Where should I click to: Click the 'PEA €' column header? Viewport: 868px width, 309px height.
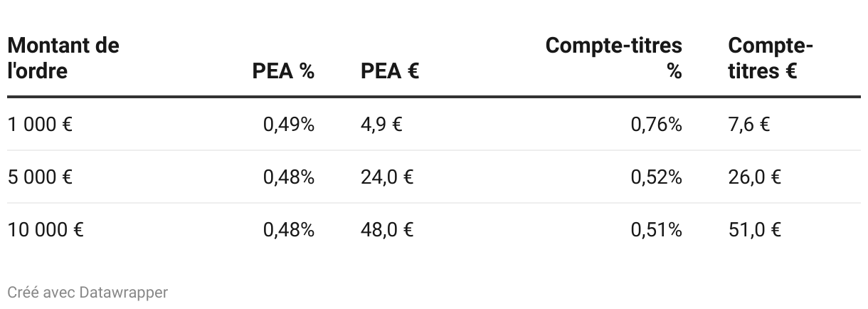coord(390,71)
